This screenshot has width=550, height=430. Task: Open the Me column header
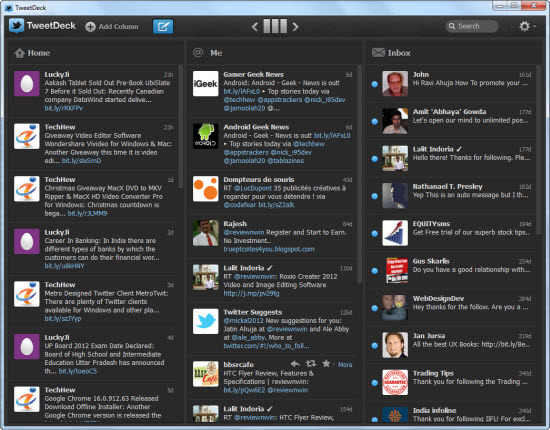pos(274,53)
